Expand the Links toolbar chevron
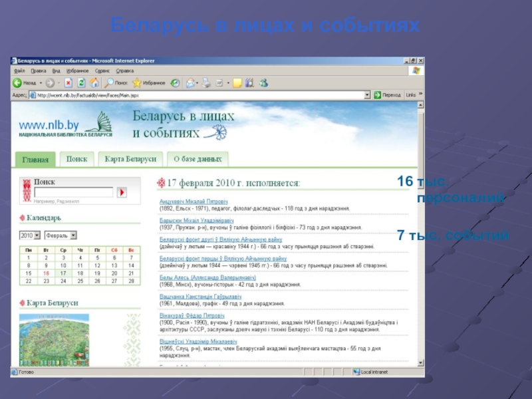Screen dimensions: 532x399 point(421,94)
